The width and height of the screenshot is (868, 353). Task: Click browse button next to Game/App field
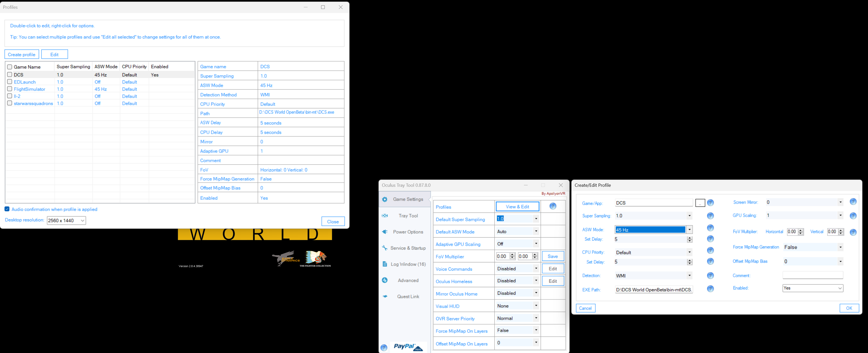click(x=700, y=203)
